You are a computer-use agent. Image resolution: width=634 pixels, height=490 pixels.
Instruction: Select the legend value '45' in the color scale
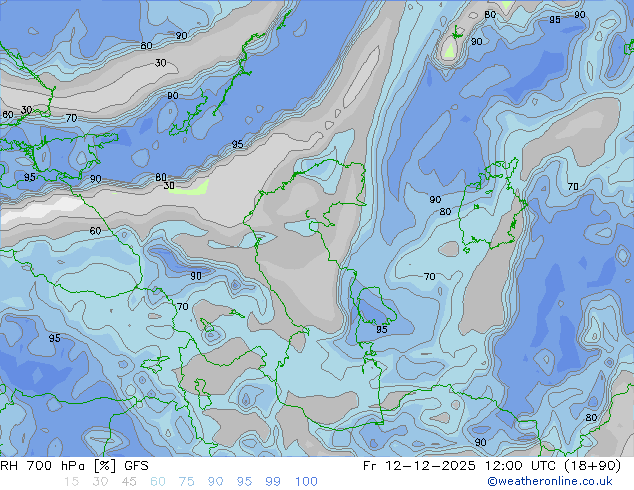(x=129, y=482)
